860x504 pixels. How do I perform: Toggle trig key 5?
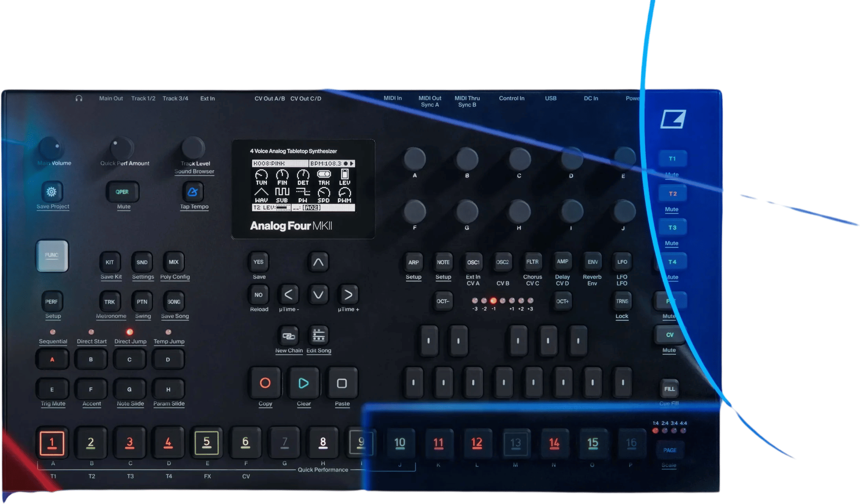207,443
